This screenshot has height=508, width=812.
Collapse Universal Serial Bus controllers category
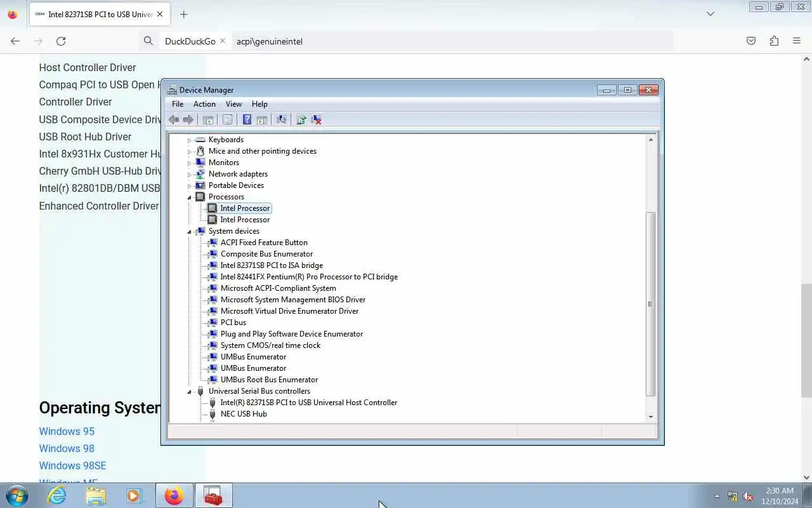pyautogui.click(x=189, y=391)
